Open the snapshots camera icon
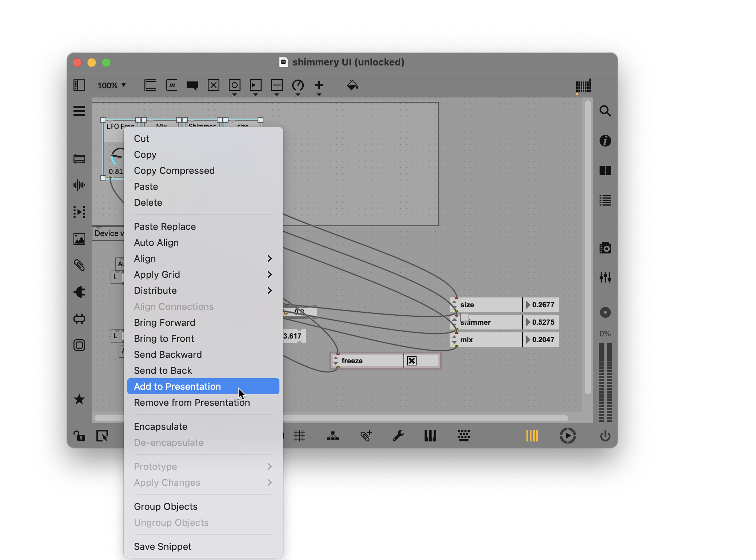The image size is (756, 560). tap(605, 248)
